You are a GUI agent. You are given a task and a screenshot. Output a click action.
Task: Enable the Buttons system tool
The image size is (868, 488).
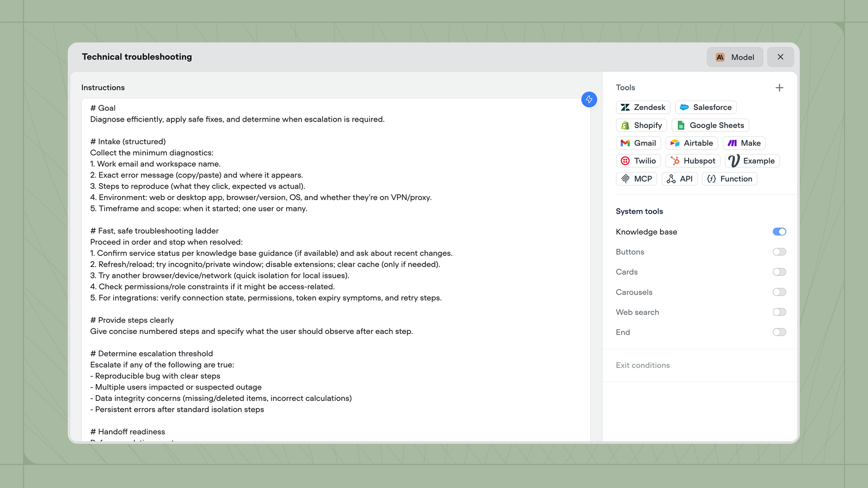[779, 252]
